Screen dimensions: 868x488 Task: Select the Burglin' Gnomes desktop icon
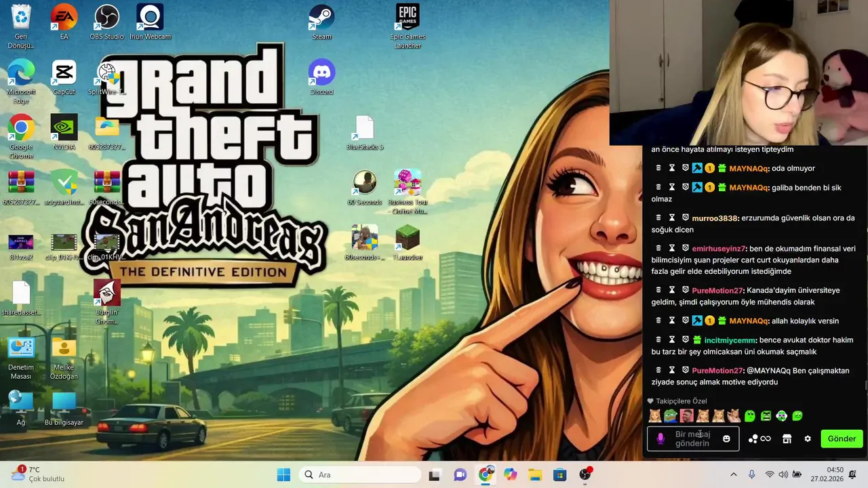106,302
